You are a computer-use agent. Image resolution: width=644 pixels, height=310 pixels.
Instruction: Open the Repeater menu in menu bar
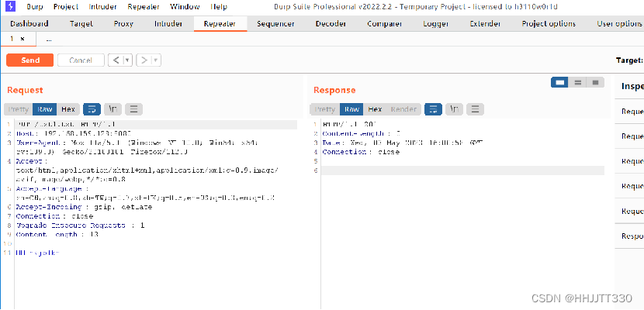[144, 6]
